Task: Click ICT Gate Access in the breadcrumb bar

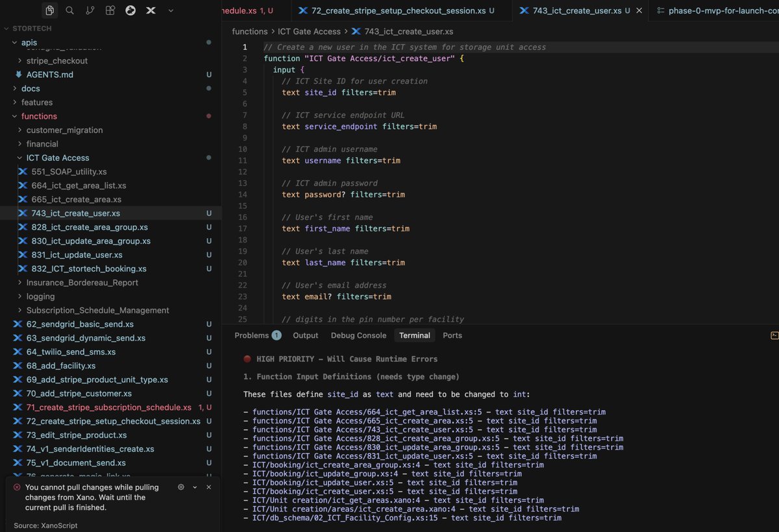Action: [309, 30]
